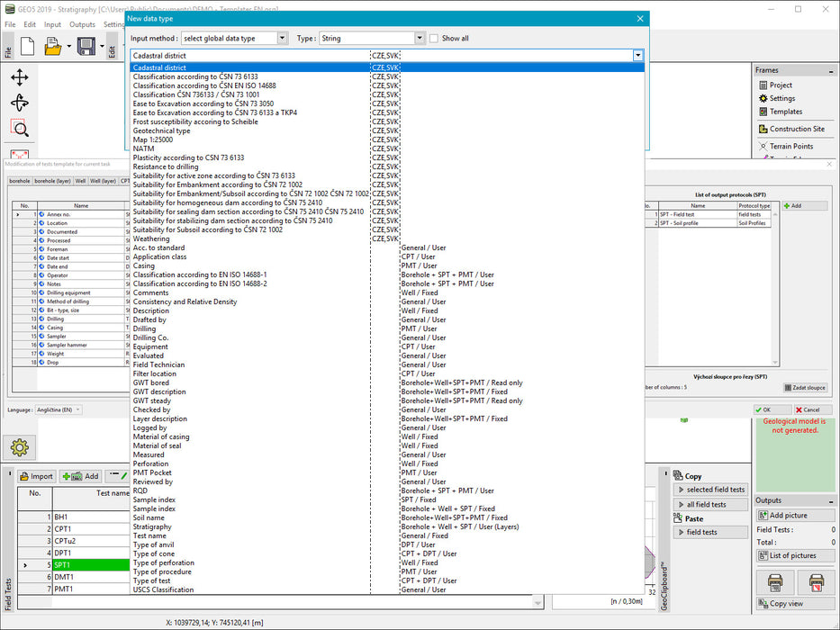
Task: Open Construction Site in the Frames panel
Action: coord(796,129)
